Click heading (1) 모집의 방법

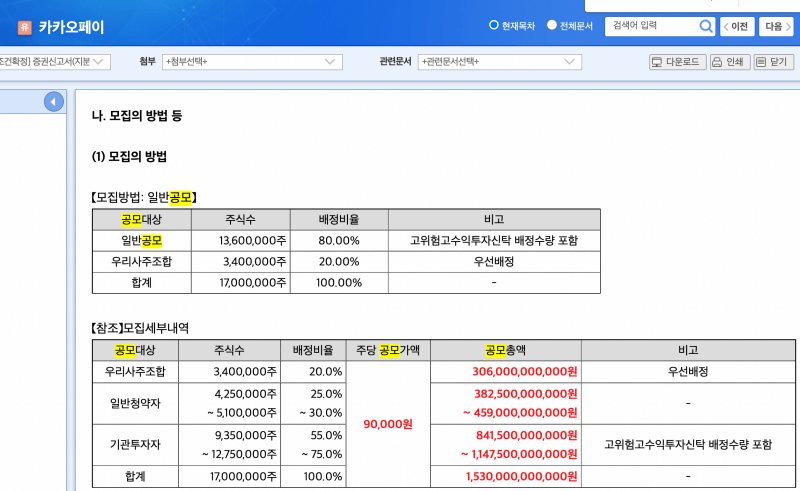click(x=129, y=157)
